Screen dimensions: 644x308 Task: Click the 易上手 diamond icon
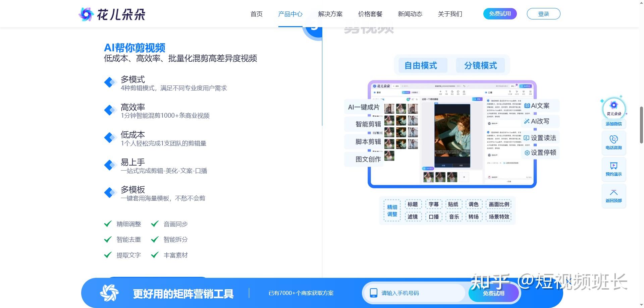(110, 165)
